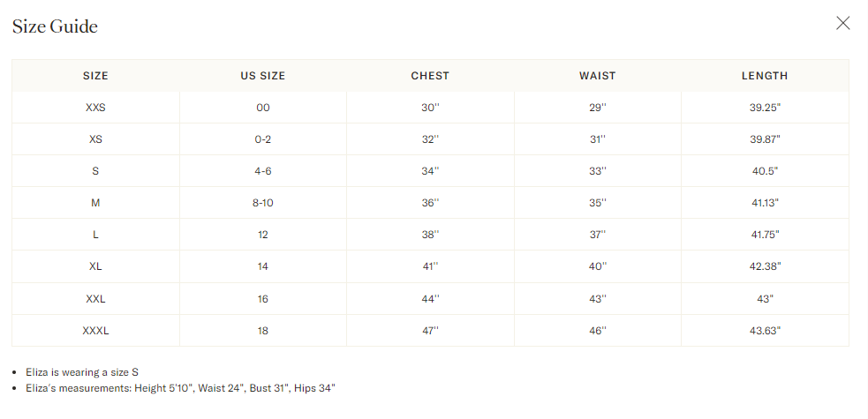This screenshot has width=868, height=419.
Task: Click the M size row label
Action: (95, 203)
